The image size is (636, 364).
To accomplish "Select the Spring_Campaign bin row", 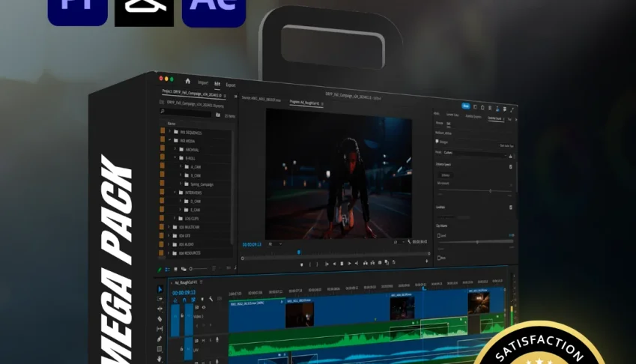I will point(196,184).
